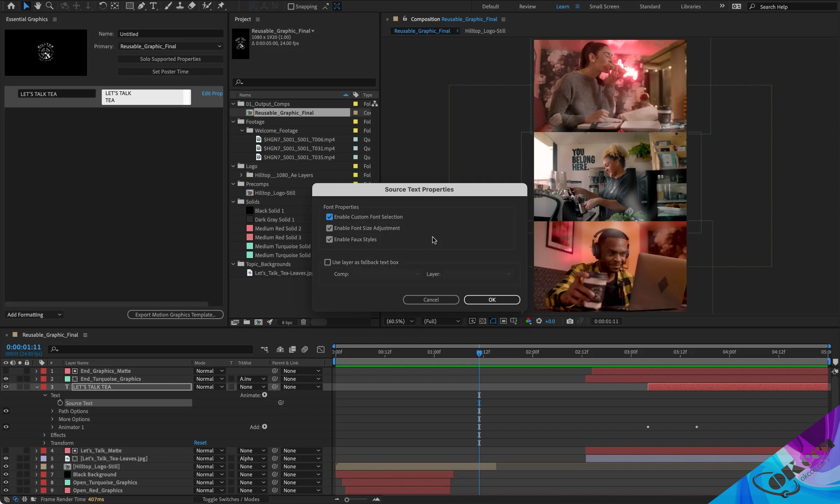This screenshot has width=840, height=504.
Task: Click the Set Poster Time button
Action: tap(170, 71)
